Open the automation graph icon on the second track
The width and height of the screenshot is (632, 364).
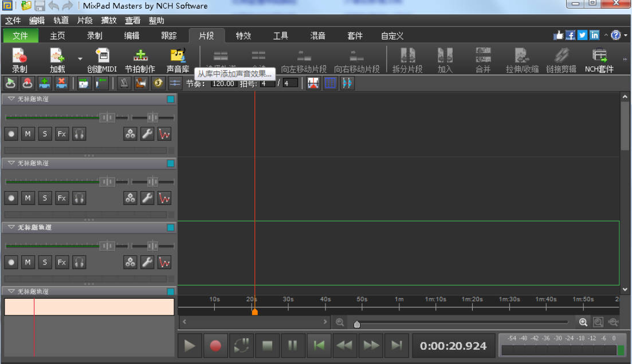point(164,198)
